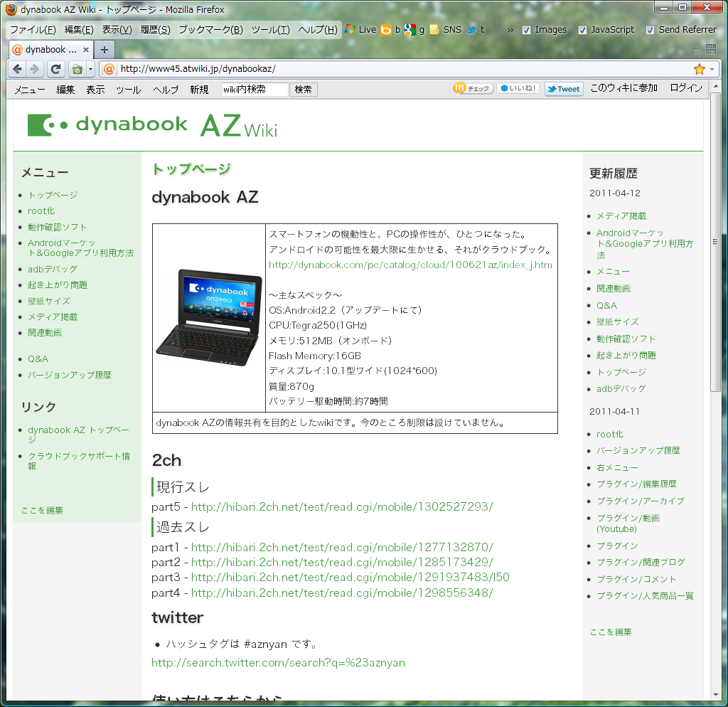Open adbデバッグ in left menu
This screenshot has width=728, height=707.
pyautogui.click(x=53, y=269)
